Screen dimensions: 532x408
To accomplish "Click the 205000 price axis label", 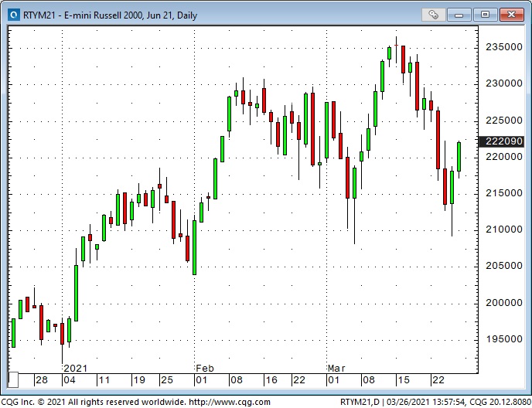I will pyautogui.click(x=504, y=266).
